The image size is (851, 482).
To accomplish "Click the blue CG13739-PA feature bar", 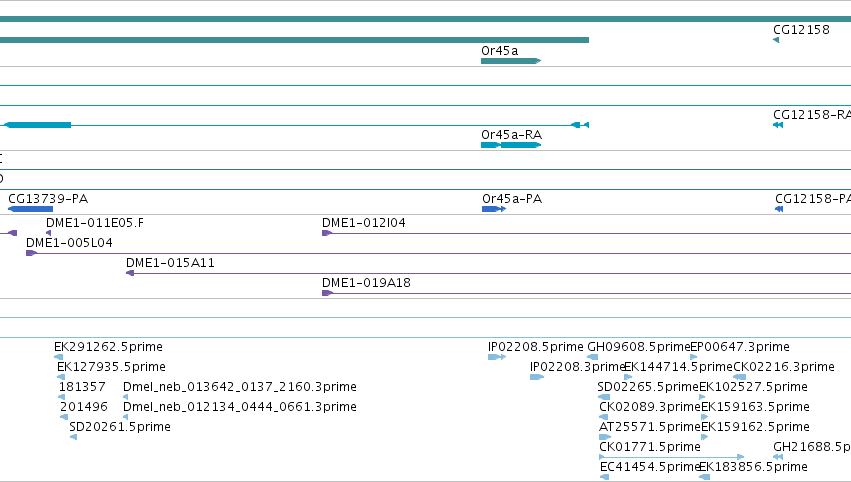I will coord(30,209).
